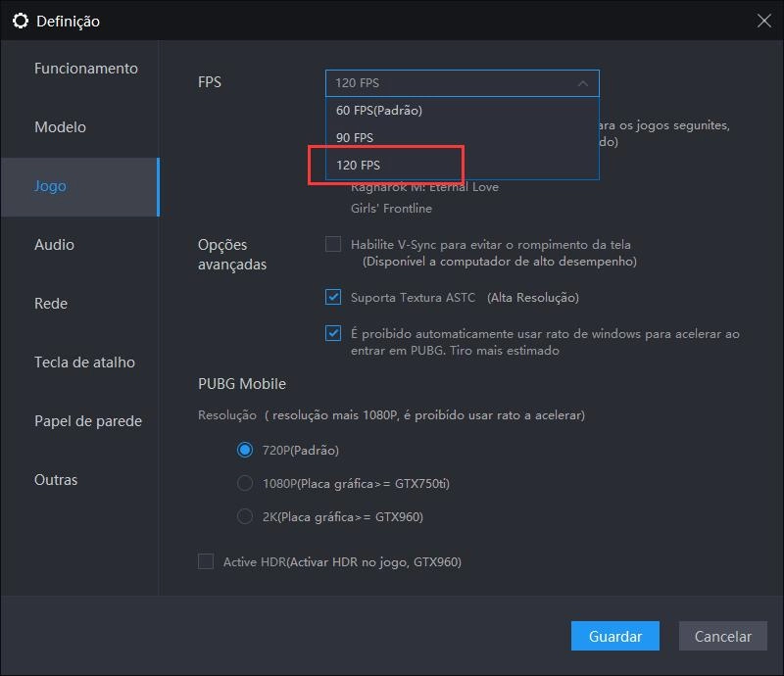Uncheck Suporta Textura ASTC option
This screenshot has width=784, height=676.
coord(333,297)
